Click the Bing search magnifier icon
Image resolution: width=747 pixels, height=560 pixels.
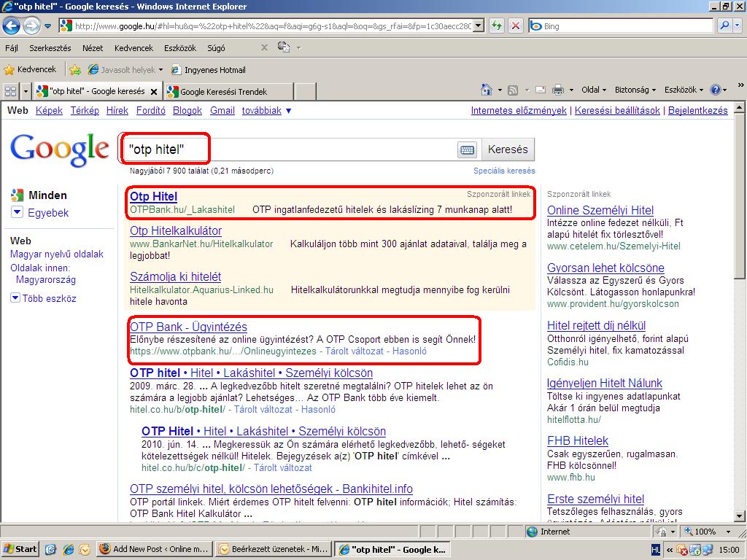pyautogui.click(x=724, y=26)
